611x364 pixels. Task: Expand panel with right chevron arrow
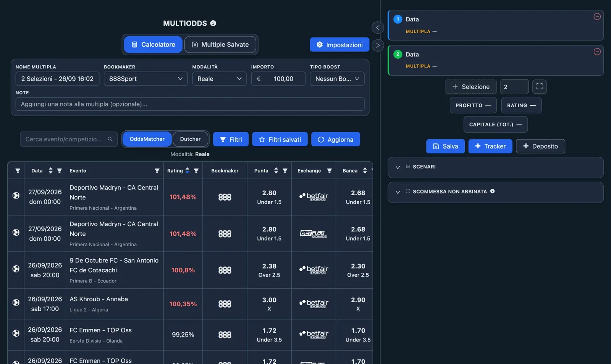click(x=378, y=45)
